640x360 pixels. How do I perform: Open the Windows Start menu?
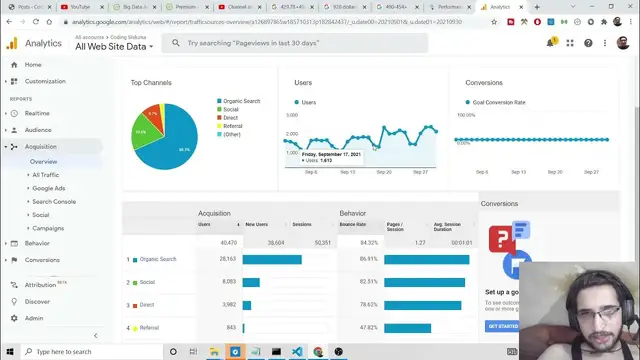click(x=10, y=351)
